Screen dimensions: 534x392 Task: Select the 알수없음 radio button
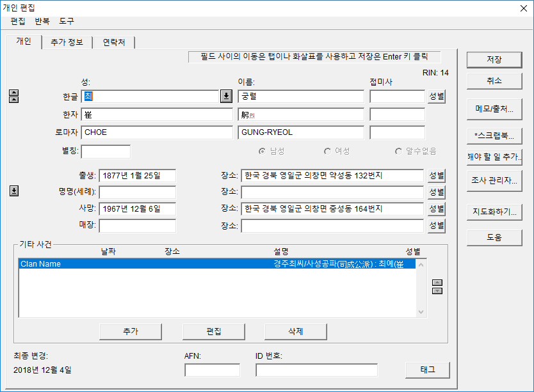coord(398,152)
